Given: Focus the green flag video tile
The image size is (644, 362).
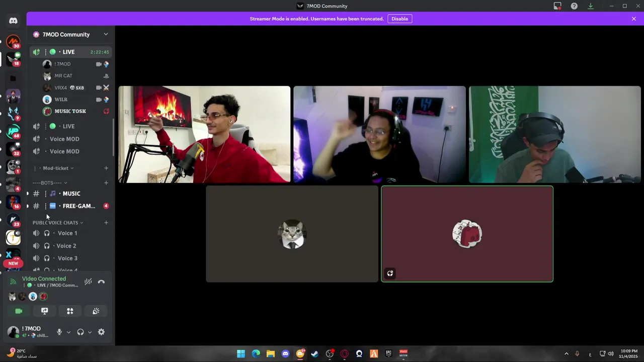Looking at the screenshot, I should (555, 134).
